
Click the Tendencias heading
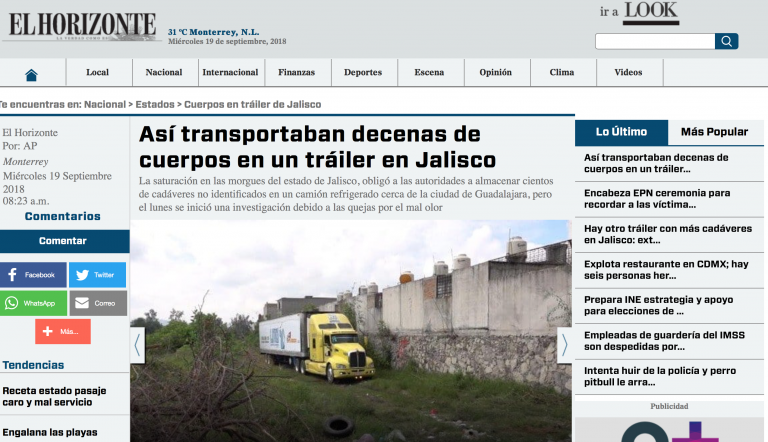point(33,365)
